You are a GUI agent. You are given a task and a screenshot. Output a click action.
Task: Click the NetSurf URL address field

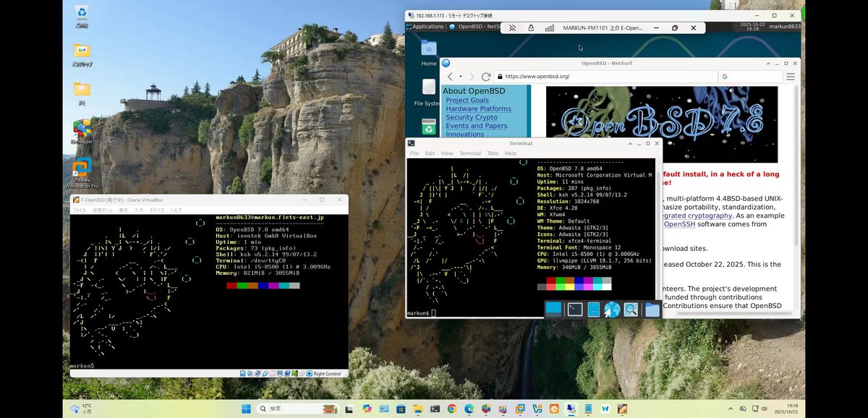pos(605,76)
